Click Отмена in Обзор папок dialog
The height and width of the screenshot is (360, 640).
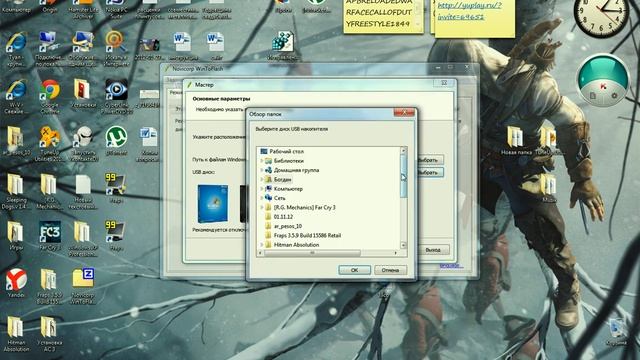point(390,270)
